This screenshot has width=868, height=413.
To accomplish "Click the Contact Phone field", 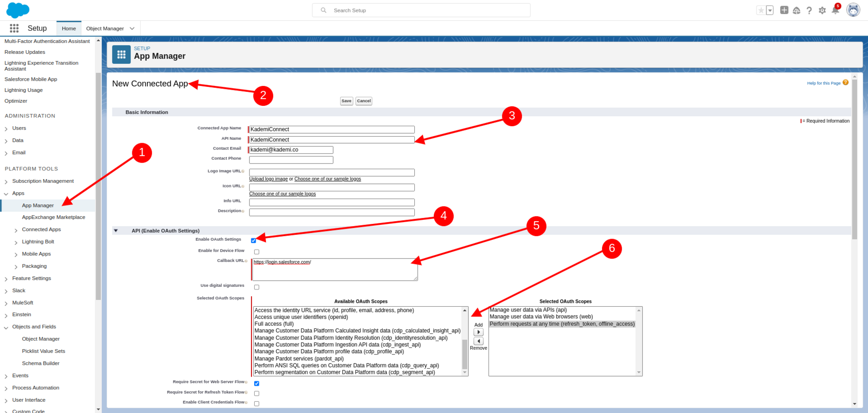I will click(x=291, y=160).
